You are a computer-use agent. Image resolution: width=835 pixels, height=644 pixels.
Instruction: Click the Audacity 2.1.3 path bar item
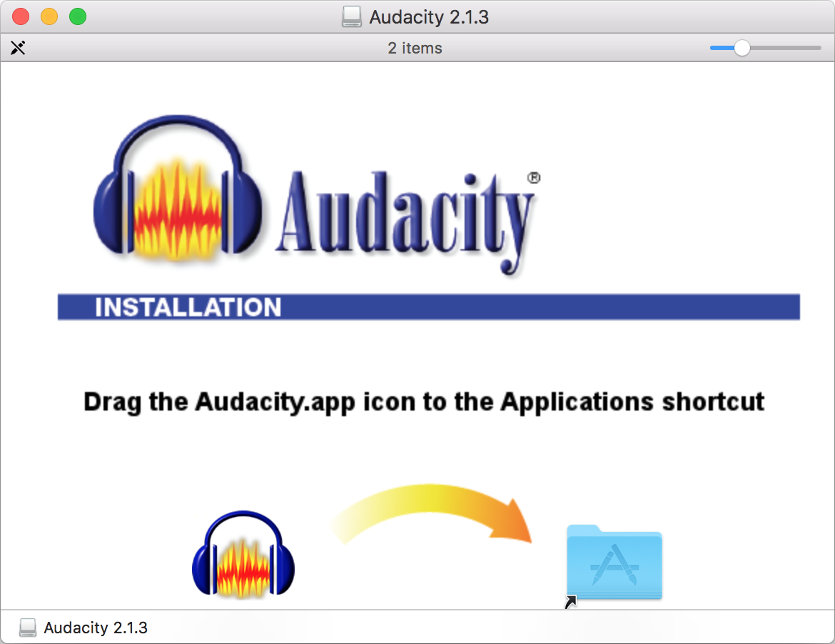point(83,628)
